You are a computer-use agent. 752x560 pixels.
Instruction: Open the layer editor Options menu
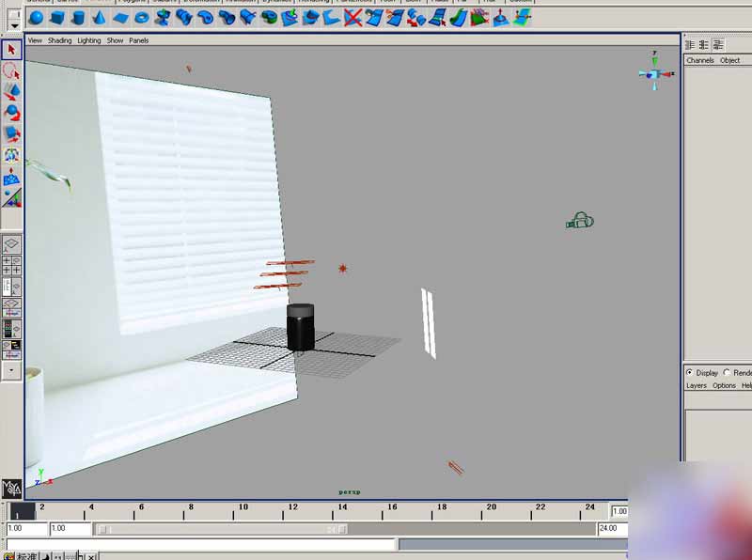coord(724,385)
